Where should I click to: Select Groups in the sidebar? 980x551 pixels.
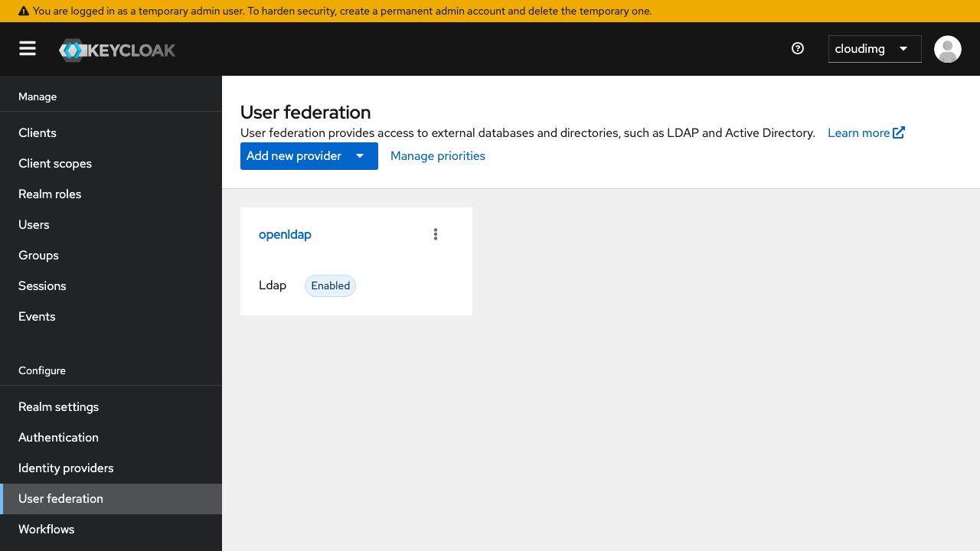[x=111, y=256]
